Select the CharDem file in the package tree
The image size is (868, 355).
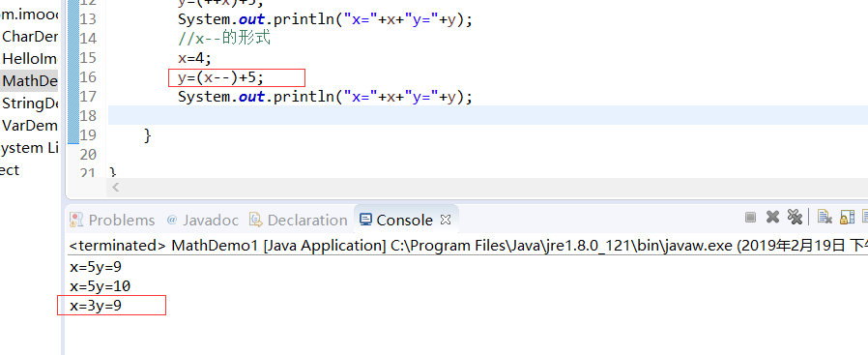tap(29, 37)
